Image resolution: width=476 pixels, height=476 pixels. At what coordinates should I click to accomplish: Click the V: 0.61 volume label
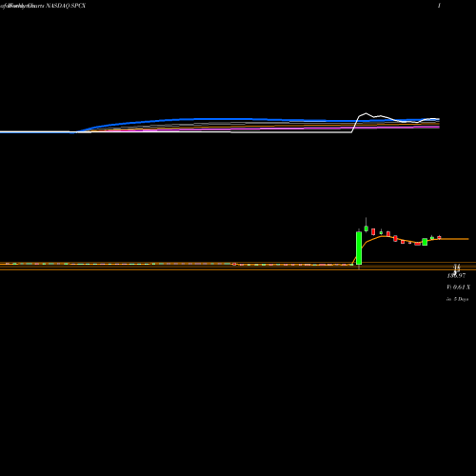458,288
